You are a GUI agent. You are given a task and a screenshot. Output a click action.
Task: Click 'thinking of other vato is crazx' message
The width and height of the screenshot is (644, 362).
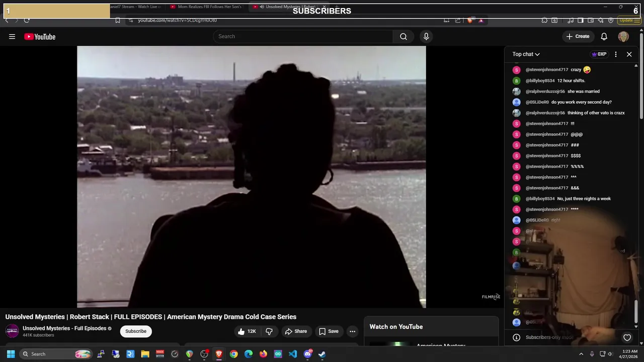(x=596, y=113)
